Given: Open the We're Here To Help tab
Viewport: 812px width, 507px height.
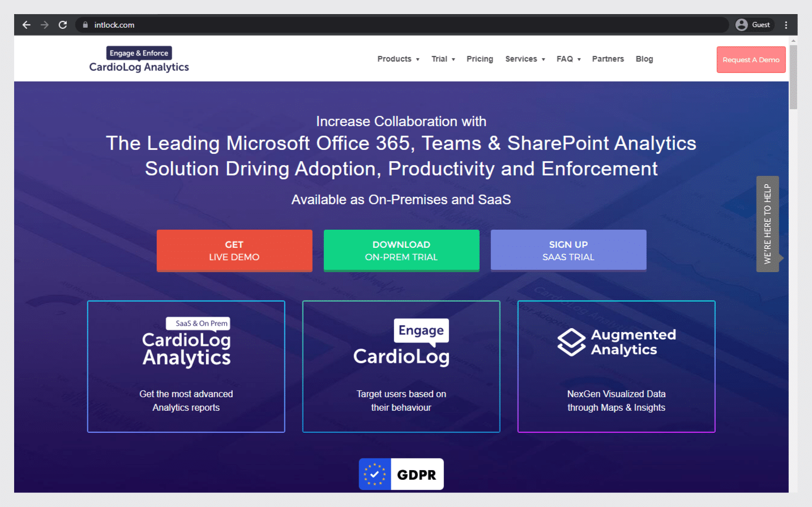Looking at the screenshot, I should 768,224.
